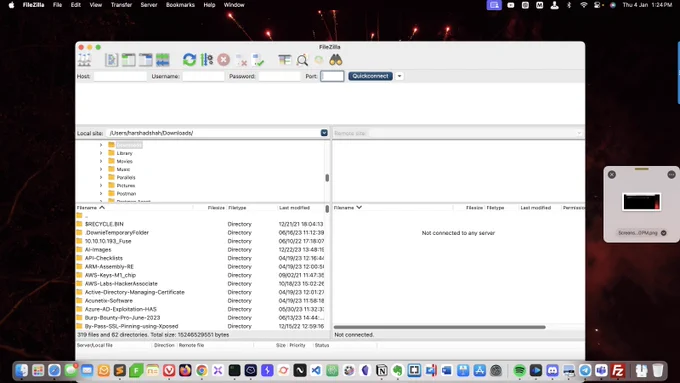Open Google Chrome from the Dock
Image resolution: width=680 pixels, height=383 pixels.
(x=201, y=370)
